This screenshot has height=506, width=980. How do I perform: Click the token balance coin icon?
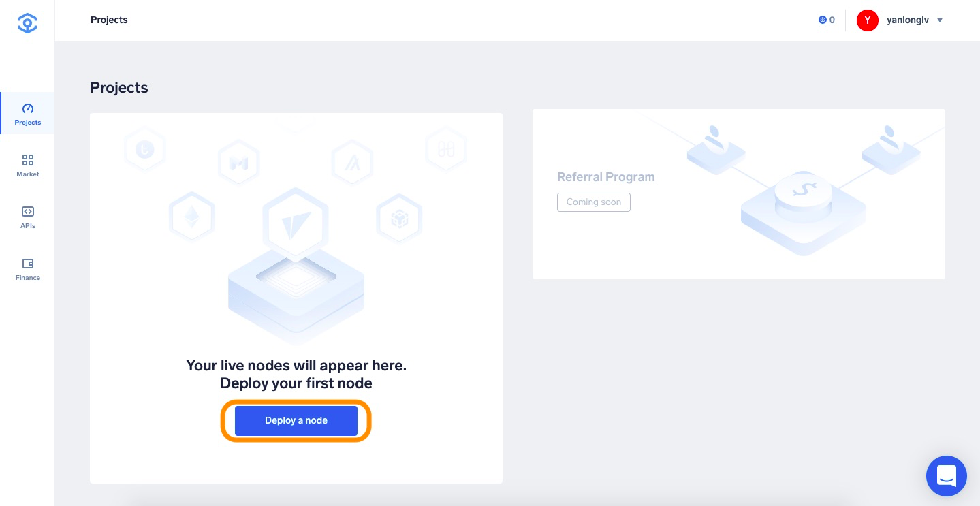(x=822, y=20)
